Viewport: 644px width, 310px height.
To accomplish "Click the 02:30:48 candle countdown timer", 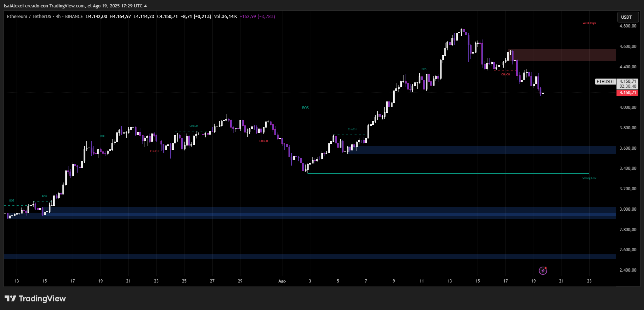I will (x=628, y=86).
